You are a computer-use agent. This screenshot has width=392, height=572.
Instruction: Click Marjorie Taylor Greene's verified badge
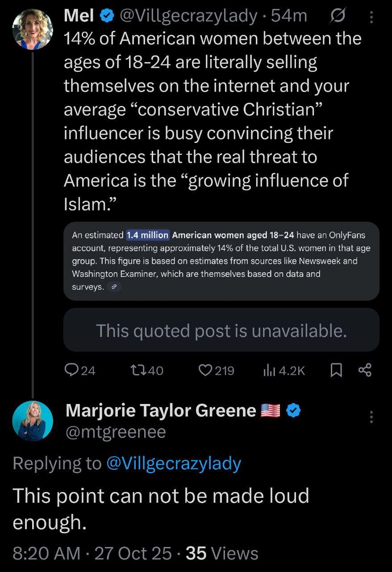(x=293, y=410)
